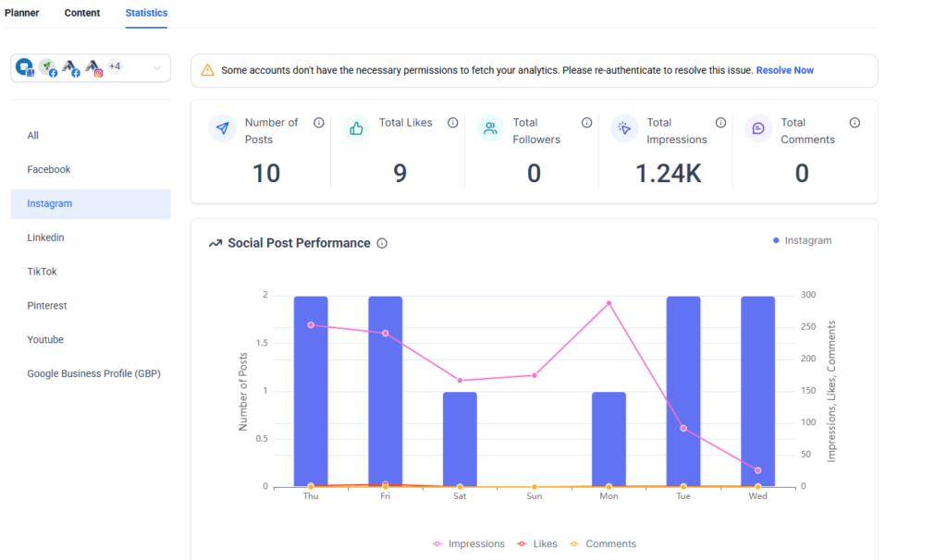
Task: Open the social accounts selector dropdown
Action: click(155, 67)
